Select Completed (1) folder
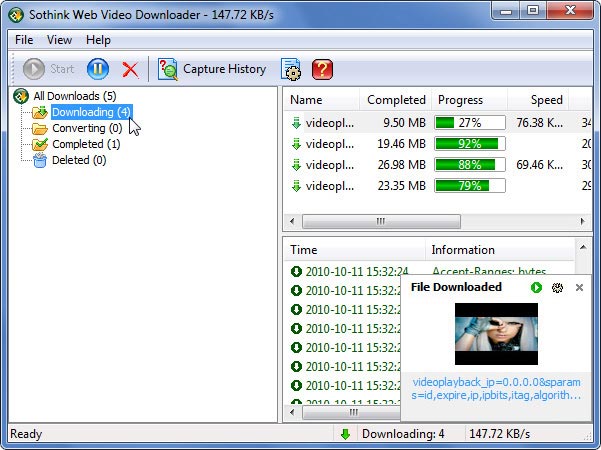This screenshot has height=450, width=601. click(x=86, y=144)
